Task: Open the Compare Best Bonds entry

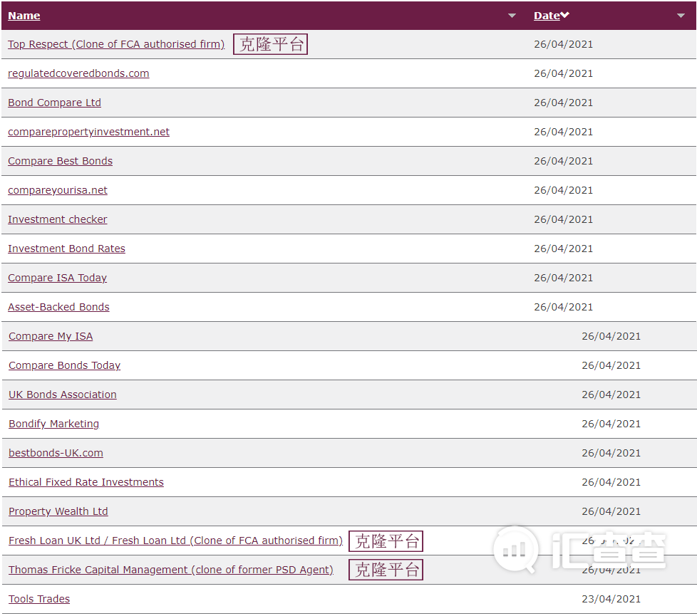Action: pyautogui.click(x=61, y=161)
